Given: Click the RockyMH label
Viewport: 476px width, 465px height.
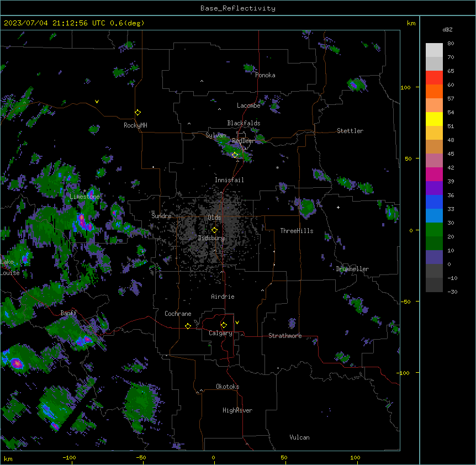Looking at the screenshot, I should pos(135,125).
